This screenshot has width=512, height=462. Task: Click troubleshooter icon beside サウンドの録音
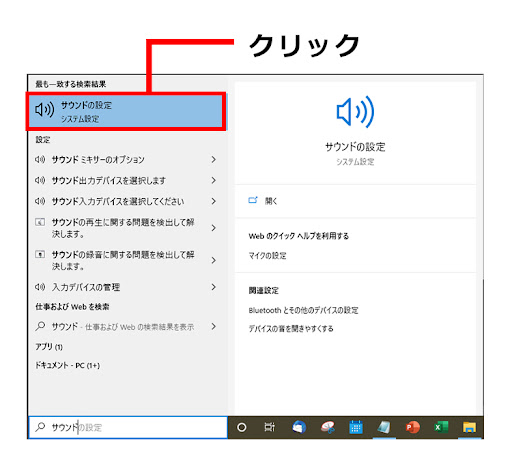pyautogui.click(x=40, y=254)
